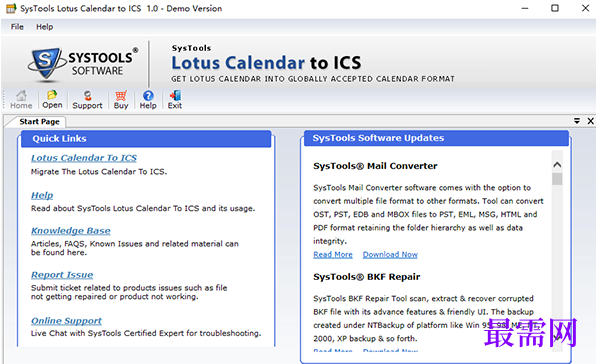Open the tab list dropdown arrow
Screen dimensions: 596x364
click(577, 121)
